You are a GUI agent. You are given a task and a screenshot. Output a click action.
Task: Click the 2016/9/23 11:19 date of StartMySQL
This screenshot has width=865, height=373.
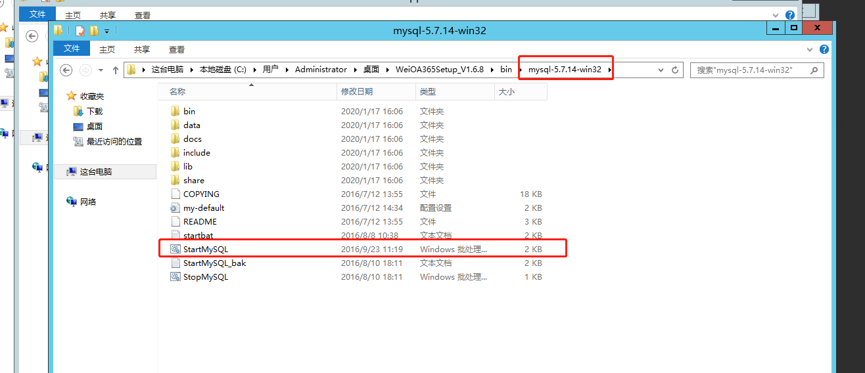tap(372, 249)
